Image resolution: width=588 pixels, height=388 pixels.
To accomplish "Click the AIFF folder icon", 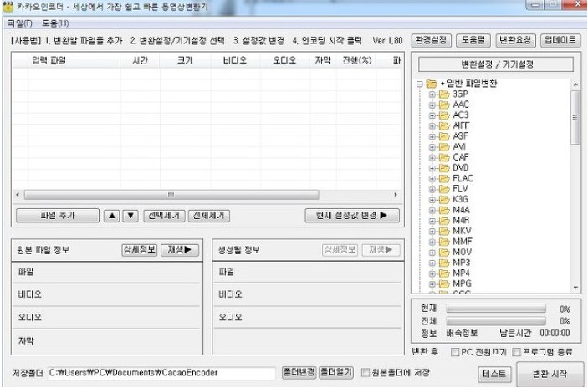I will [x=444, y=125].
